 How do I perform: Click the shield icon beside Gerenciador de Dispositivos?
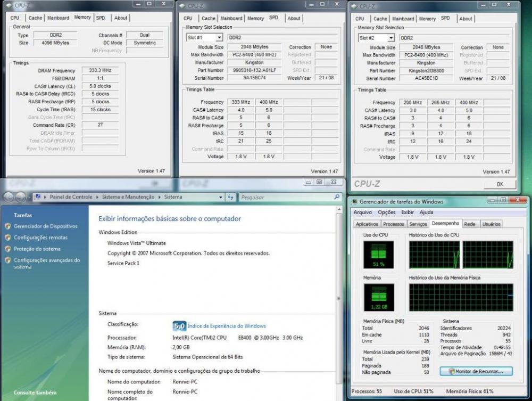click(7, 226)
